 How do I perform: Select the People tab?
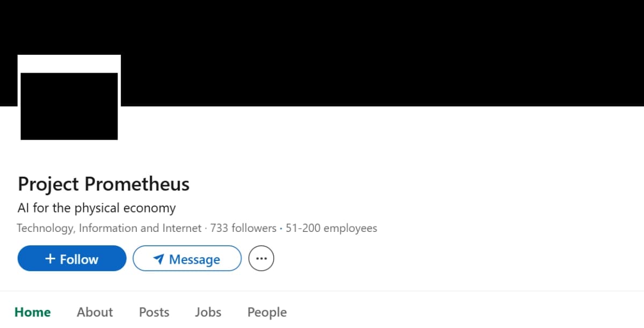pos(267,312)
